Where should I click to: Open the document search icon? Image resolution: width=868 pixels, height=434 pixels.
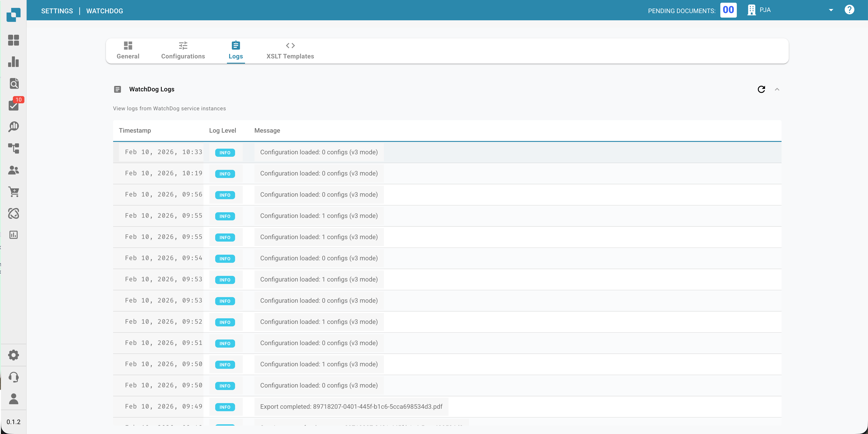pos(14,83)
